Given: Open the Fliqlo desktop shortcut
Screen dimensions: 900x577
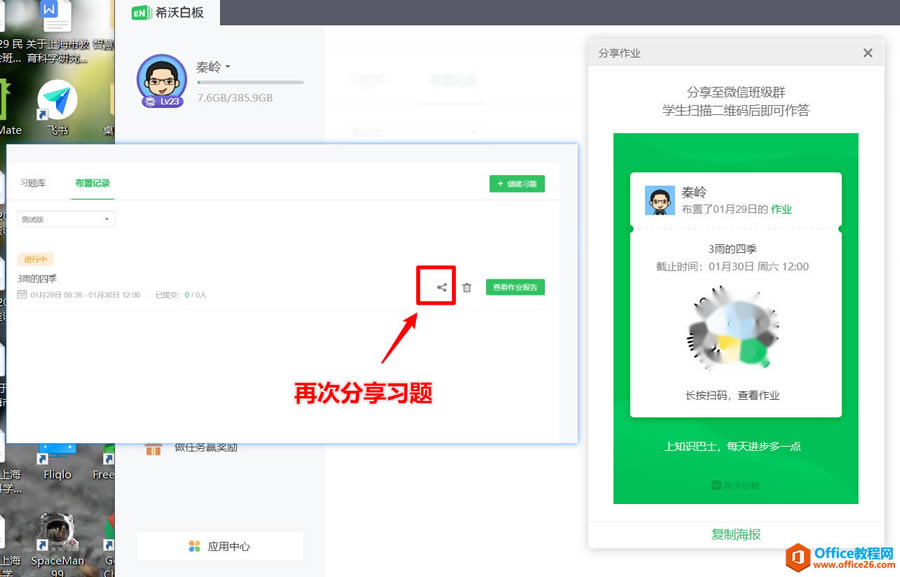Looking at the screenshot, I should coord(57,462).
